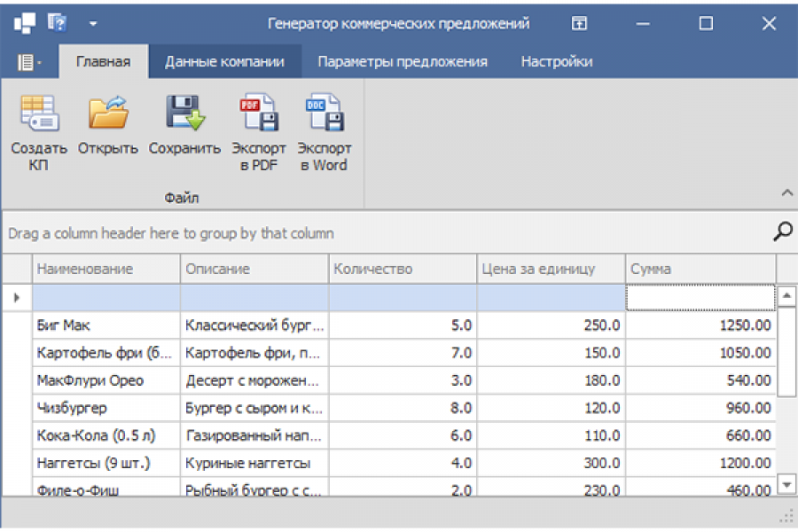This screenshot has height=532, width=798.
Task: Select the Биг Мак row name cell
Action: point(106,325)
